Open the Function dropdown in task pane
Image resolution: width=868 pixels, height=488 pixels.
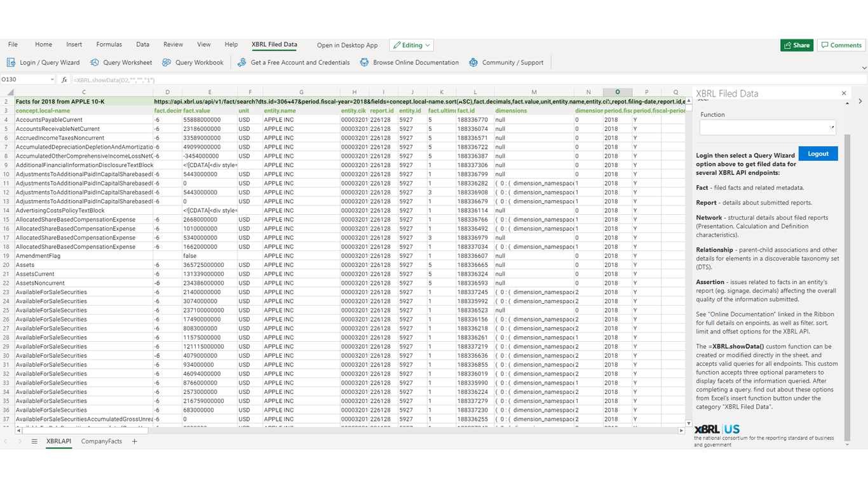coord(768,127)
